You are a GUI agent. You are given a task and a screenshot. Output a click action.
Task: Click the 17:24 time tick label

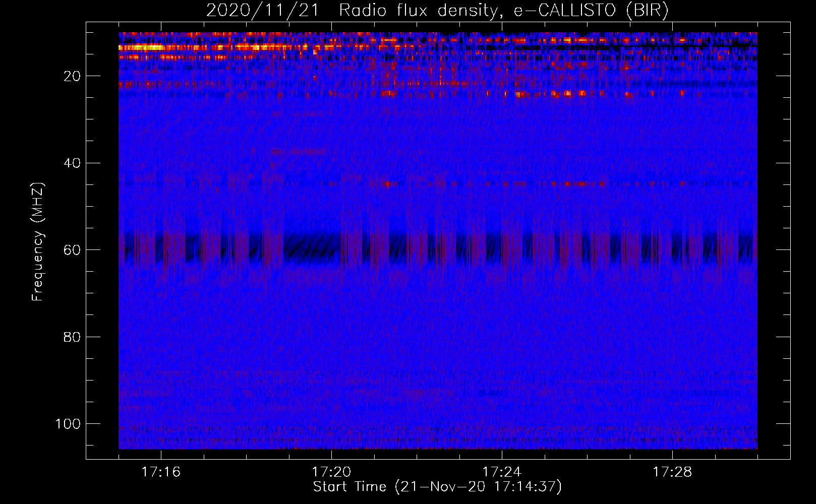502,472
